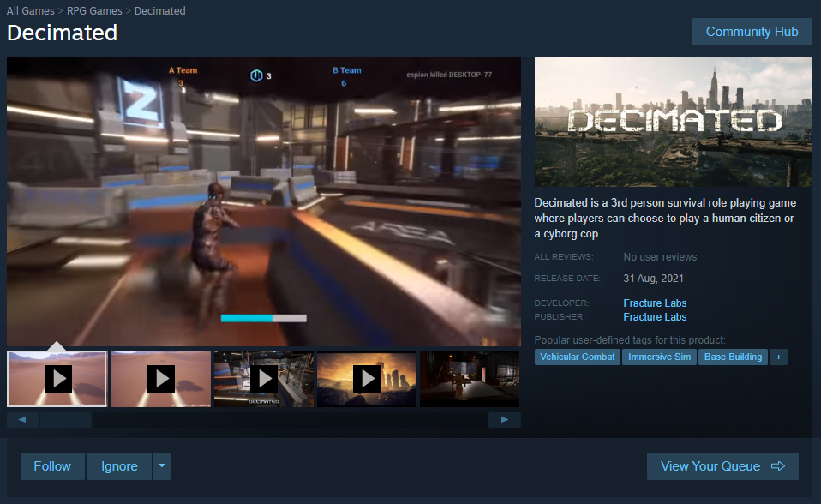Click the main gameplay video player
This screenshot has height=504, width=821.
[x=264, y=201]
